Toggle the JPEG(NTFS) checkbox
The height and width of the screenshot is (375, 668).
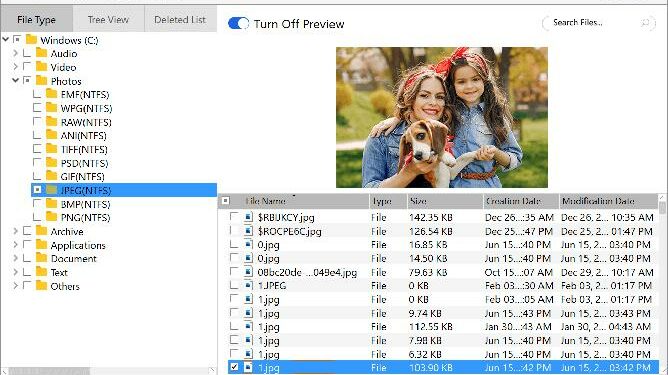click(x=37, y=190)
